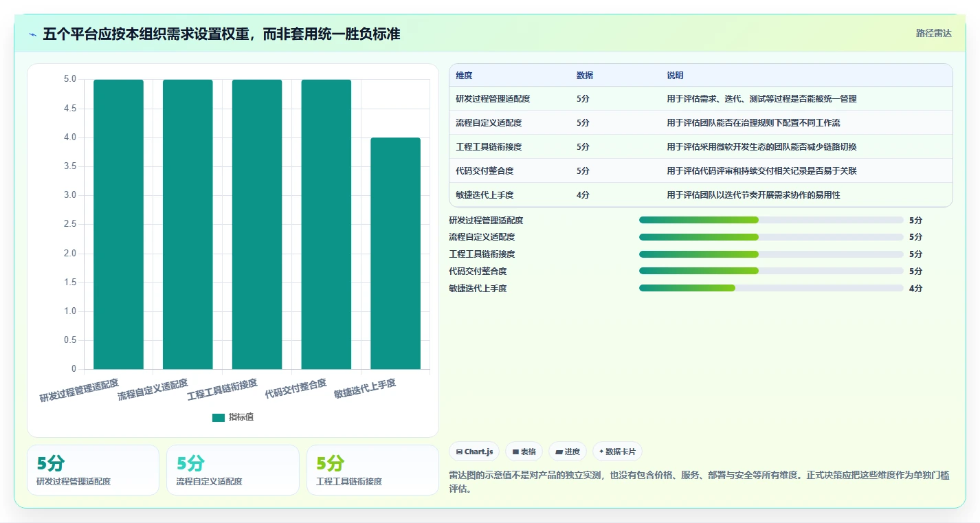Click the 数据 column header
980x523 pixels.
coord(585,76)
